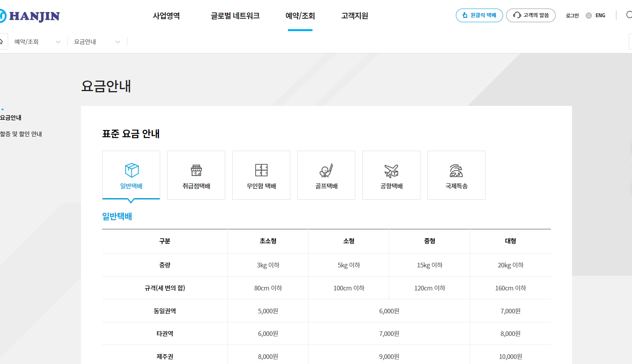This screenshot has width=632, height=364.
Task: Click the HANJIN logo
Action: [30, 16]
